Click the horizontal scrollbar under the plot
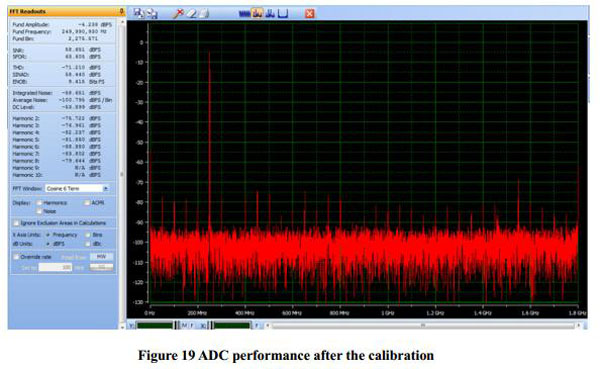600x369 pixels. pyautogui.click(x=423, y=325)
